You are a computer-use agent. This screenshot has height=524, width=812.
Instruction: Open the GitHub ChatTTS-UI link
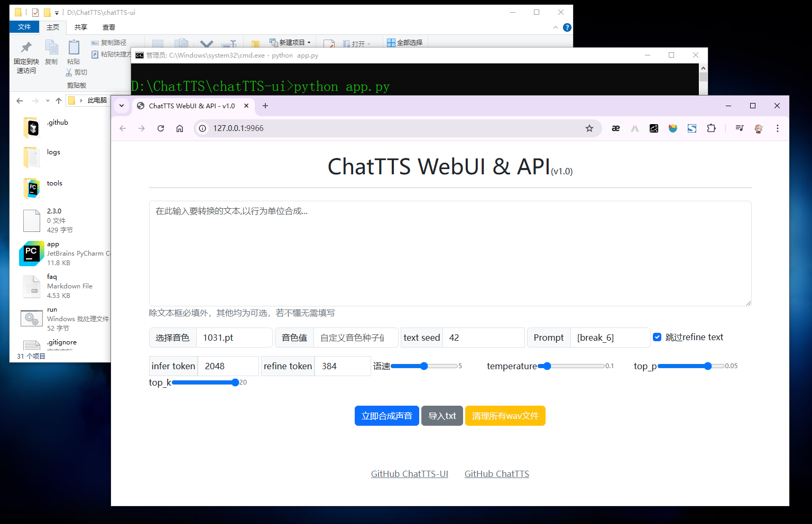[x=410, y=474]
